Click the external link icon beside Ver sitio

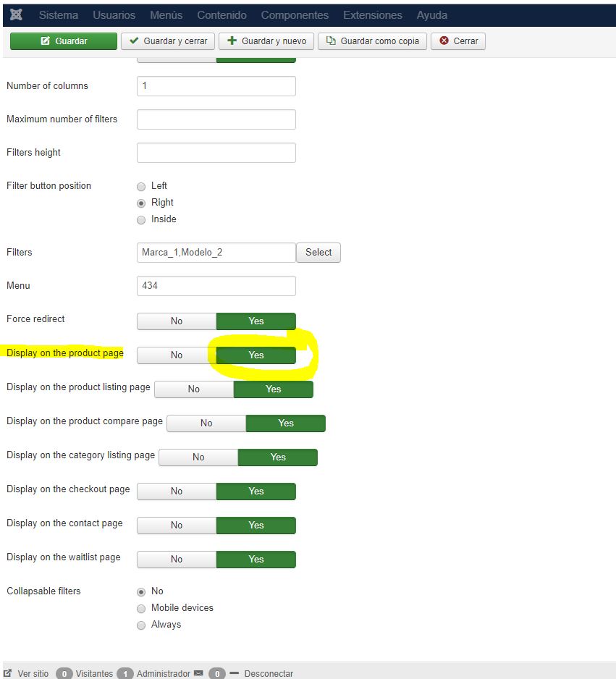[8, 673]
